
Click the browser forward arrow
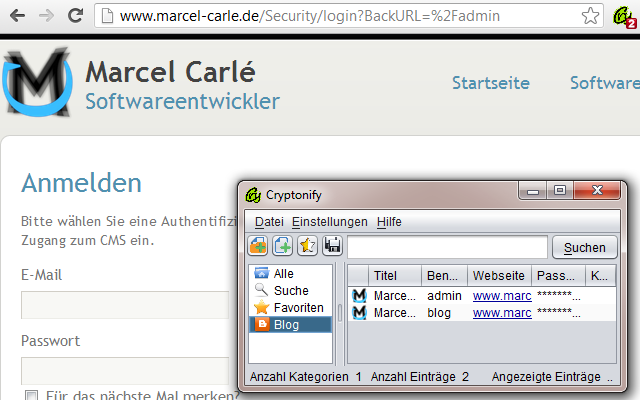click(47, 16)
